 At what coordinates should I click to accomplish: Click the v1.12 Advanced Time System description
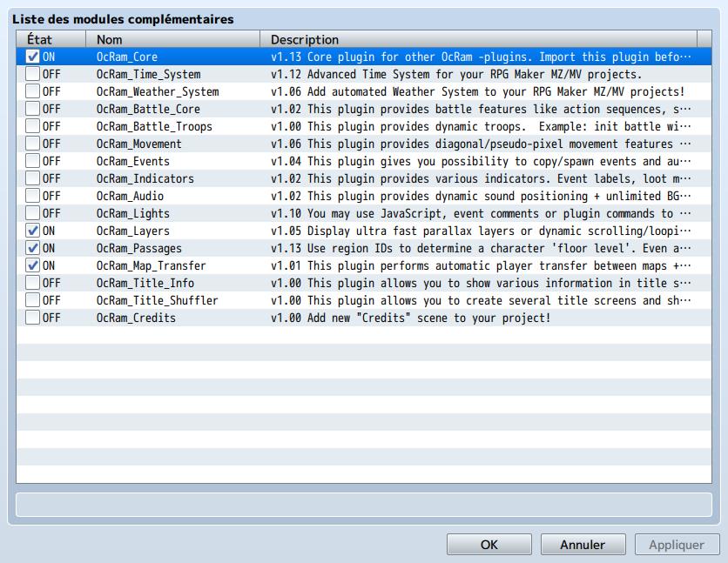pos(456,74)
